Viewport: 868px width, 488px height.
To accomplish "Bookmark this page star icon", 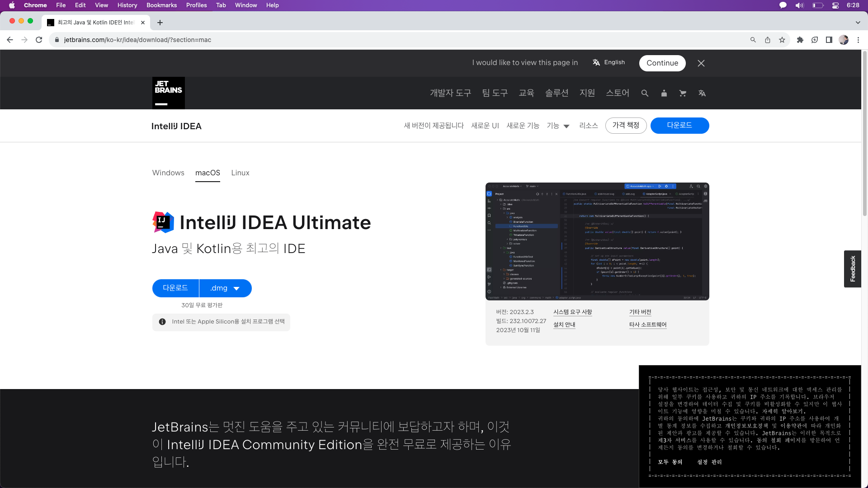I will tap(782, 40).
